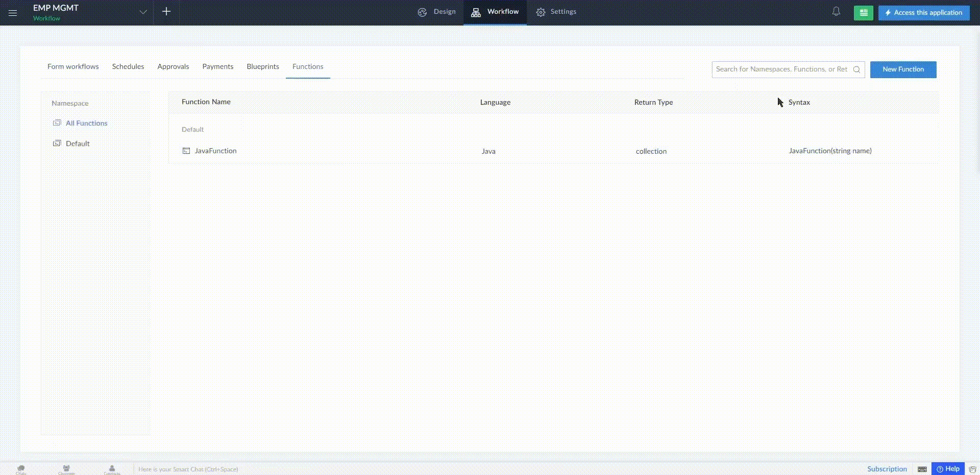Switch to the Design tab
Viewport: 980px width, 475px height.
tap(436, 12)
